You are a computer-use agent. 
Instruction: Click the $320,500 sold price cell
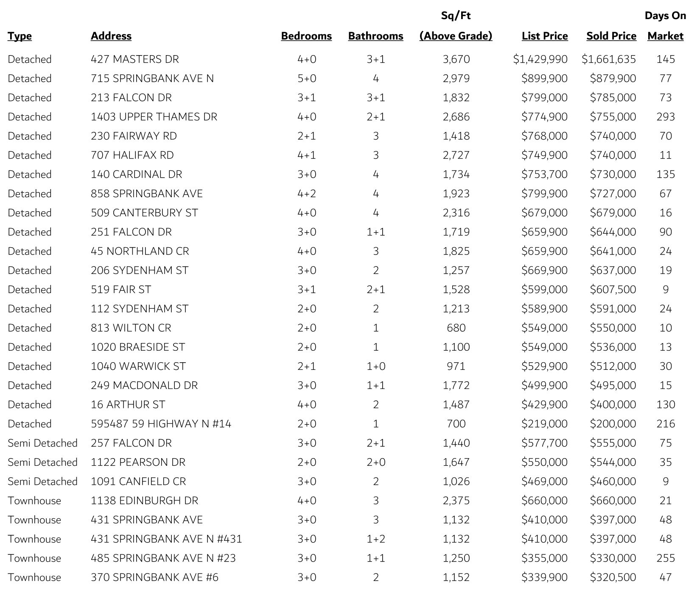coord(613,577)
